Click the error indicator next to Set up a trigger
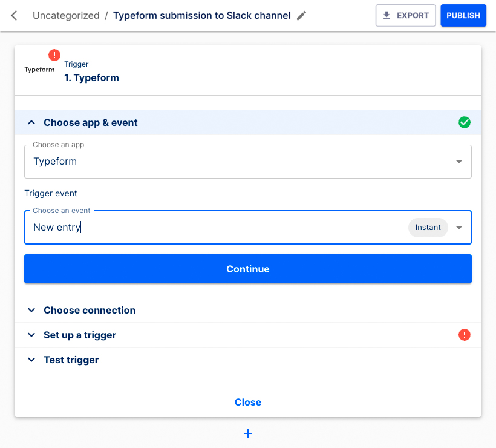This screenshot has height=448, width=496. 465,335
